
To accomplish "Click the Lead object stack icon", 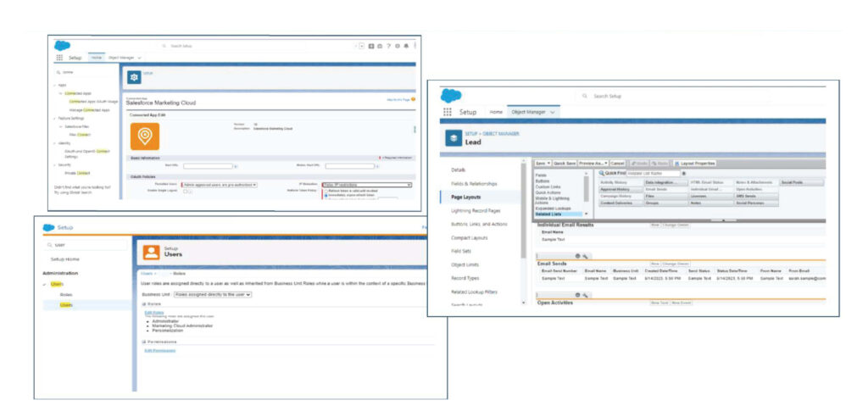I will click(453, 138).
